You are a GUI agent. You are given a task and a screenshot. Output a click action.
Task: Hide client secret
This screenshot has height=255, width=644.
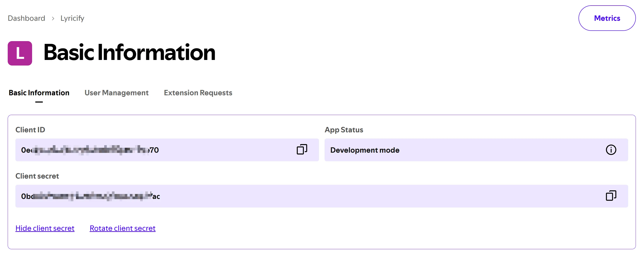pos(45,228)
